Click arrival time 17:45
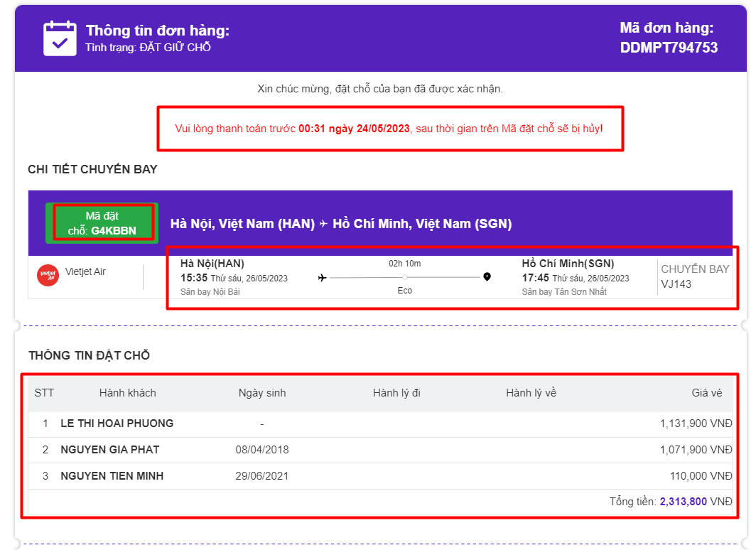Image resolution: width=756 pixels, height=550 pixels. (535, 278)
